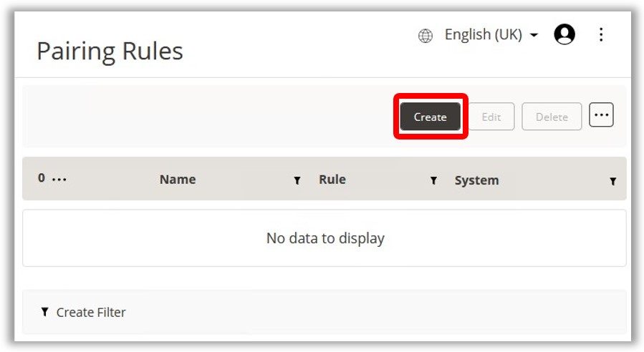Open the System column filter icon
The height and width of the screenshot is (352, 644).
(x=612, y=182)
